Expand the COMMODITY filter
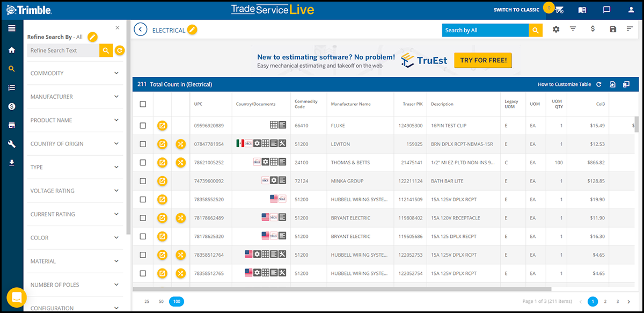This screenshot has height=313, width=644. [75, 74]
